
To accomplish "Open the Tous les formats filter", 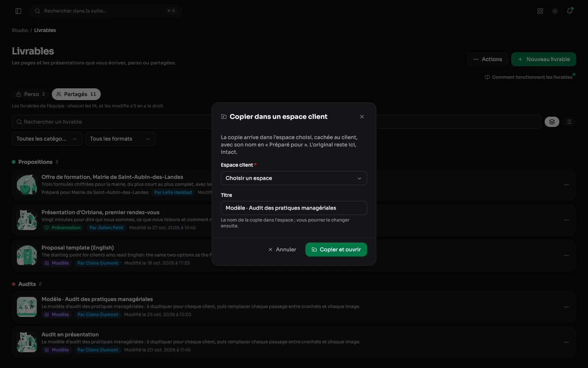I will pos(121,139).
